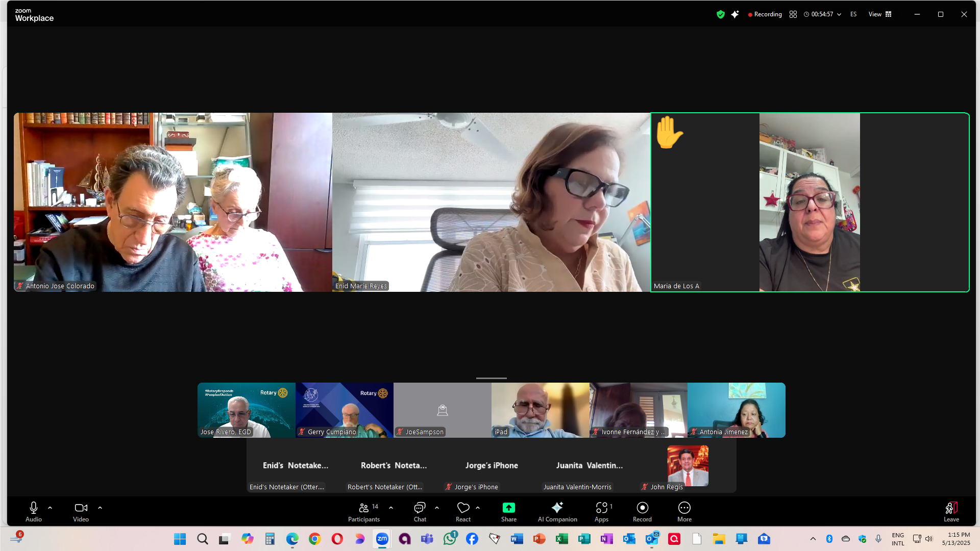Click the ES language indicator

point(853,14)
